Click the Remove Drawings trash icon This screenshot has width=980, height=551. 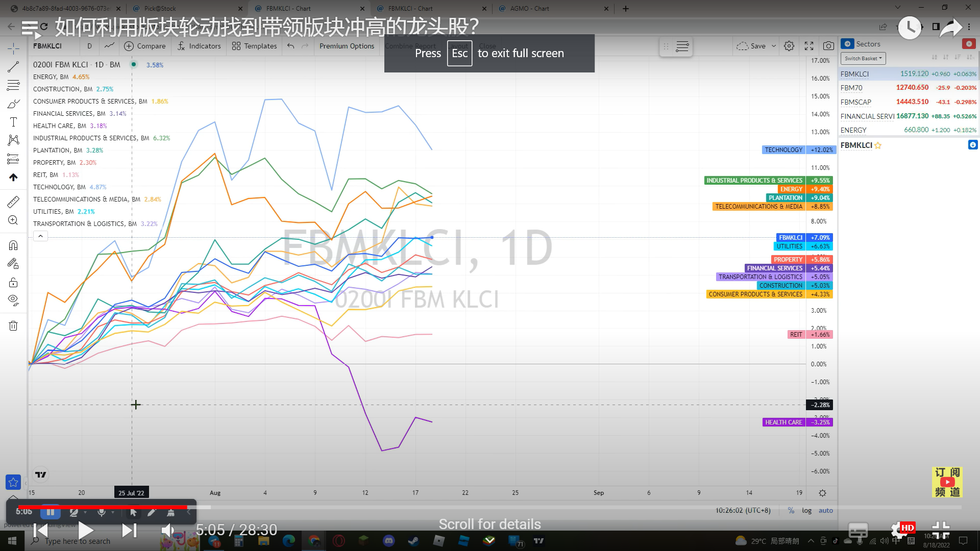point(13,325)
